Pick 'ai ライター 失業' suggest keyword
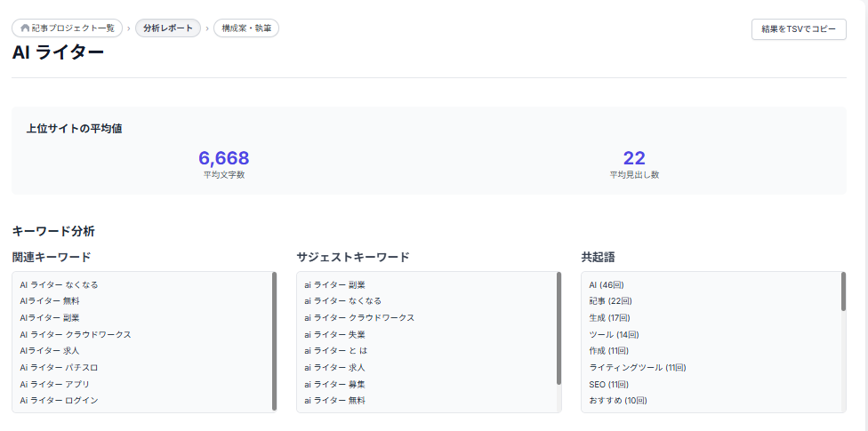Screen dimensions: 868x431 coord(334,335)
